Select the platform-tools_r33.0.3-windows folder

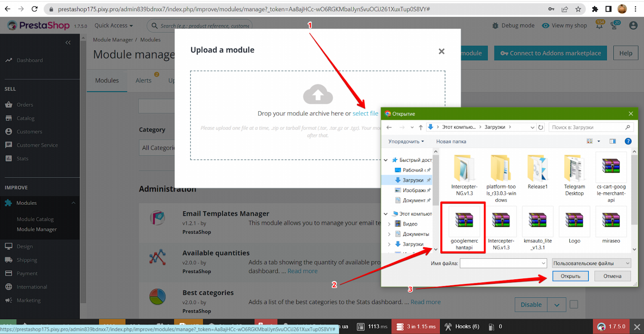point(501,177)
